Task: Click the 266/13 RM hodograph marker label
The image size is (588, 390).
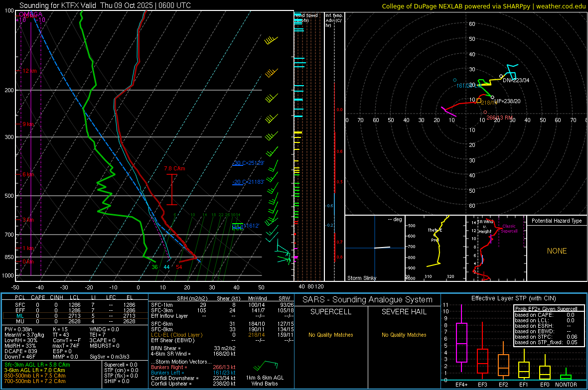Action: [x=499, y=118]
